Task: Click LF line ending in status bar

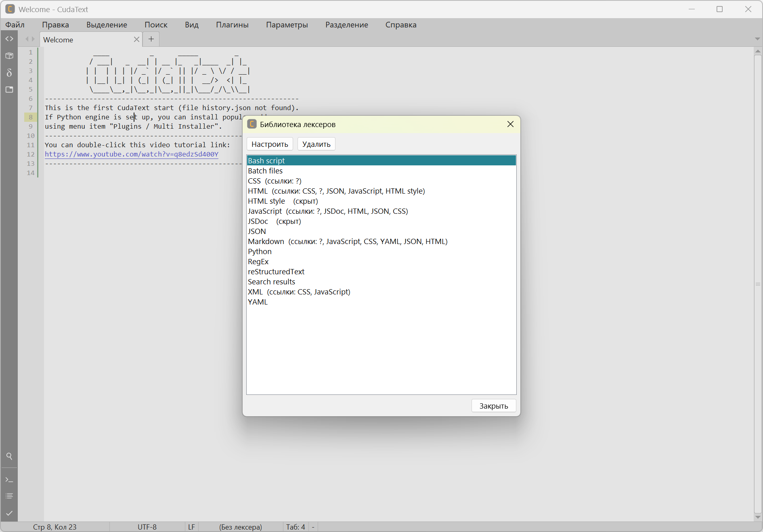Action: tap(191, 527)
